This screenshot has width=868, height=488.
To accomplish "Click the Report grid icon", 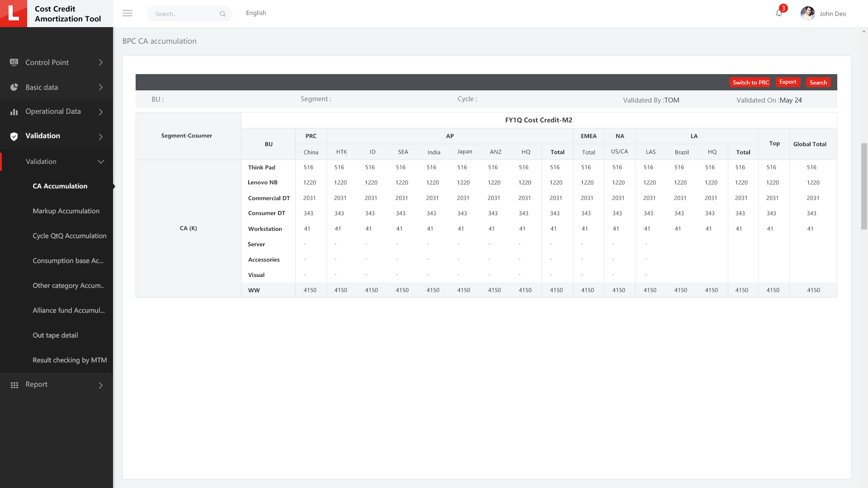I will point(14,385).
